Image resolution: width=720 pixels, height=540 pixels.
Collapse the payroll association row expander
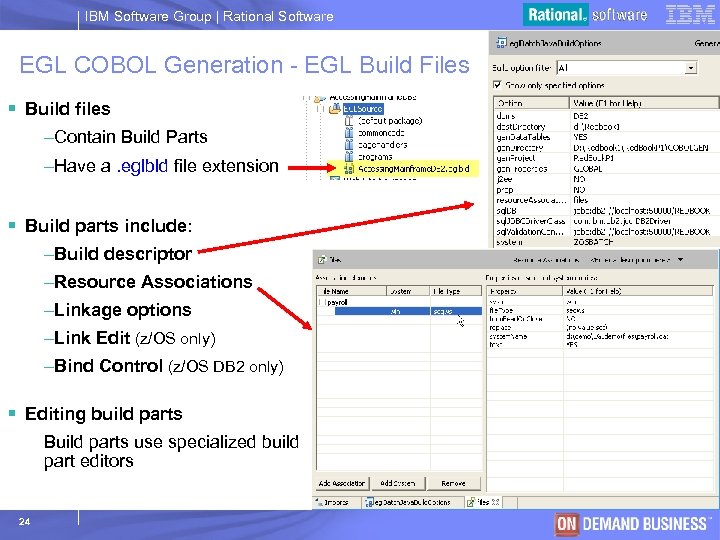point(321,302)
